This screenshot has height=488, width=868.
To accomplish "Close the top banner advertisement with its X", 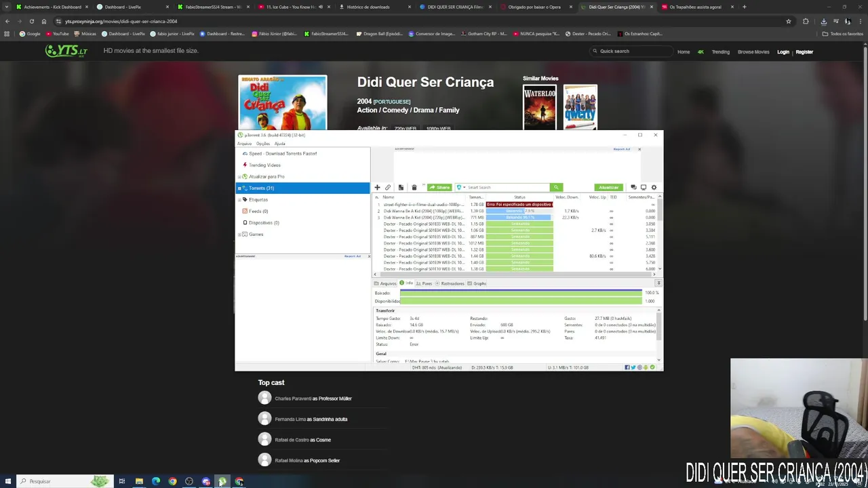I will [x=639, y=149].
